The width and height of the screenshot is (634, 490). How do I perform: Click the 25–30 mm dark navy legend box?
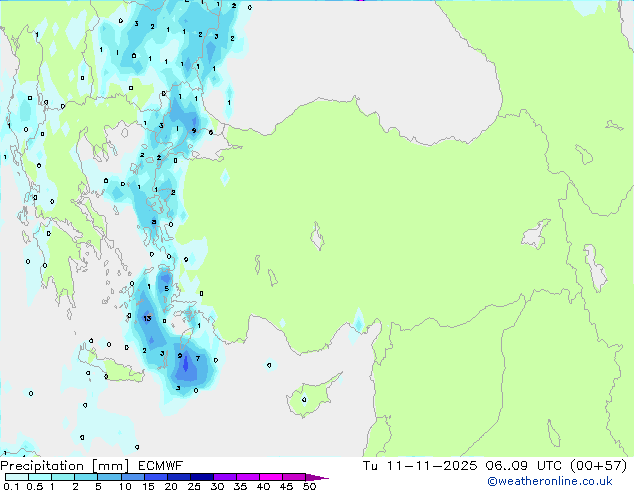click(x=202, y=477)
